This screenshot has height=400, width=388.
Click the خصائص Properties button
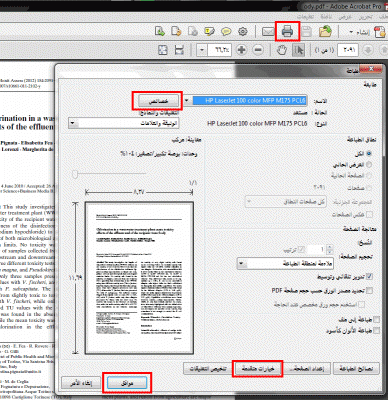158,101
